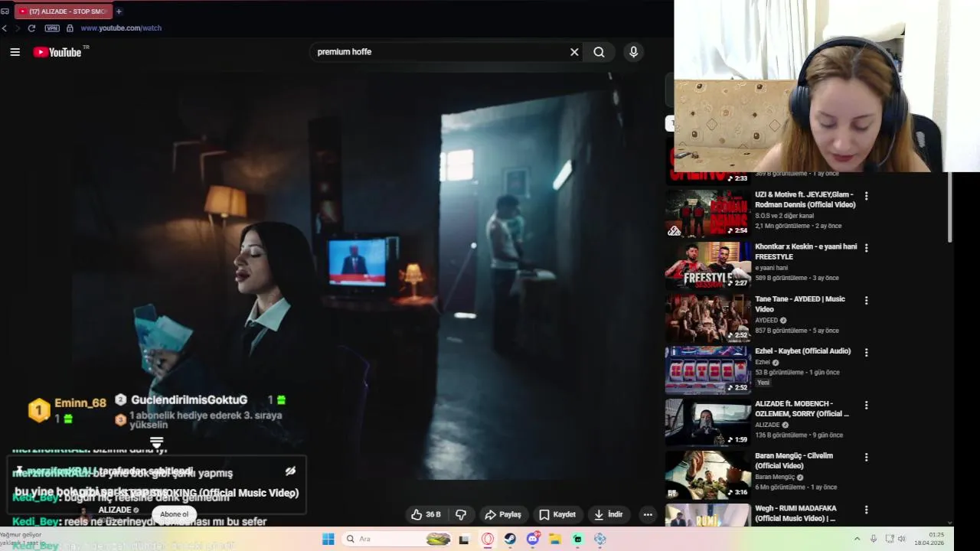Viewport: 980px width, 551px height.
Task: Play Ezhel - Kaybet thumbnail
Action: pyautogui.click(x=707, y=370)
